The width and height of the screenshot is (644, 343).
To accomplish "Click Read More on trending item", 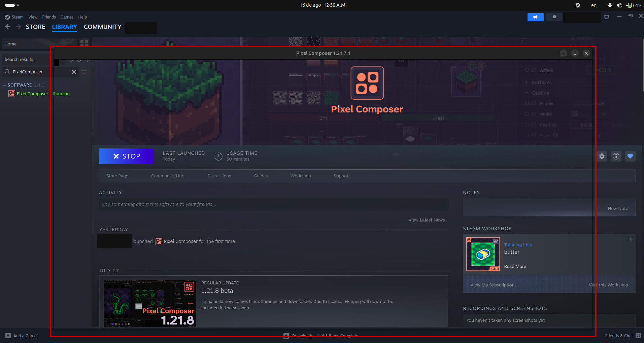I will tap(515, 267).
